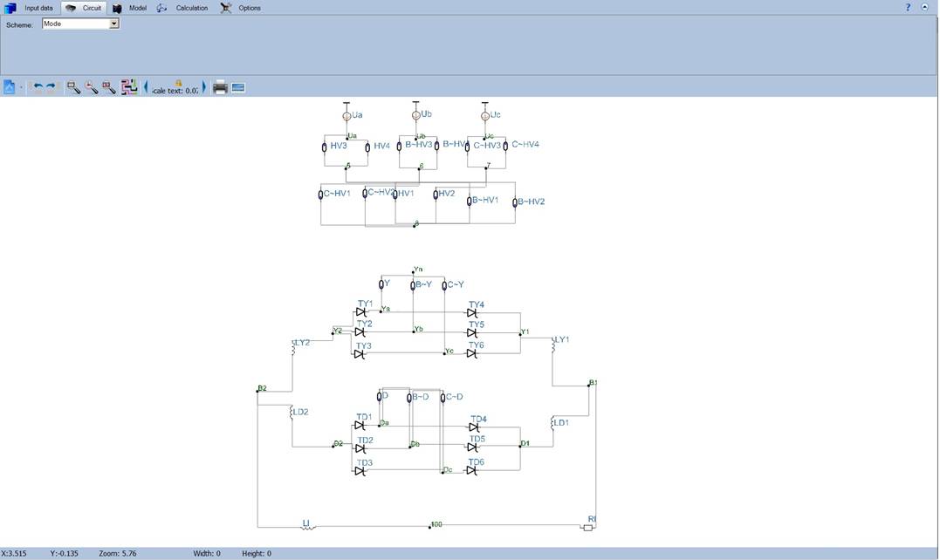Select the zoom window magnifier tool

tap(73, 87)
